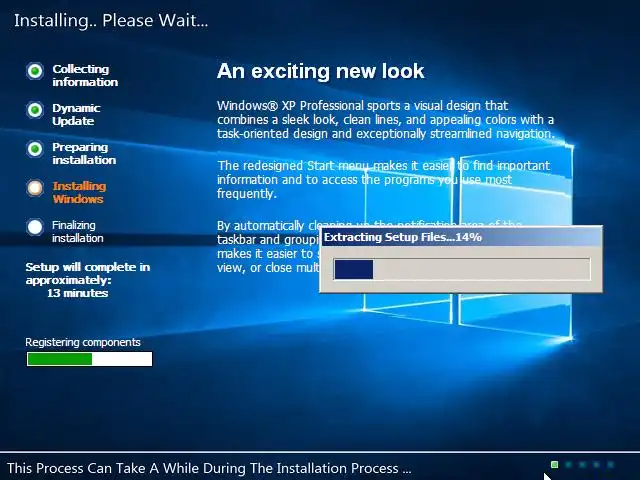This screenshot has height=480, width=640.
Task: Click the 'Installing.. Please Wait...' title
Action: tap(111, 20)
